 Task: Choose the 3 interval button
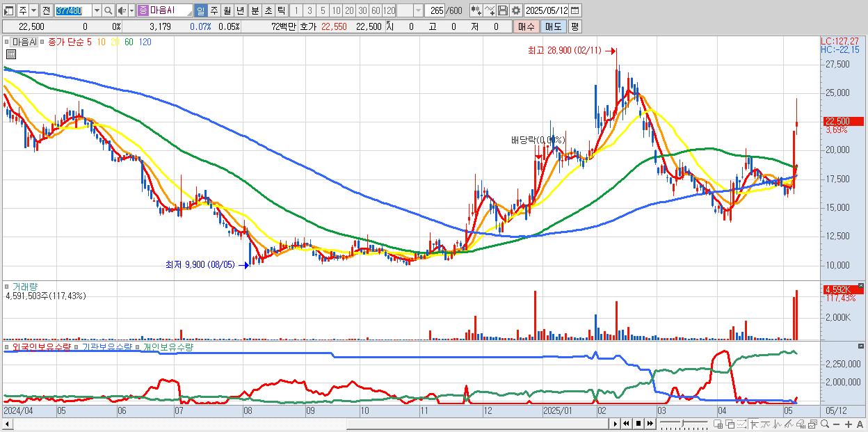pyautogui.click(x=310, y=10)
